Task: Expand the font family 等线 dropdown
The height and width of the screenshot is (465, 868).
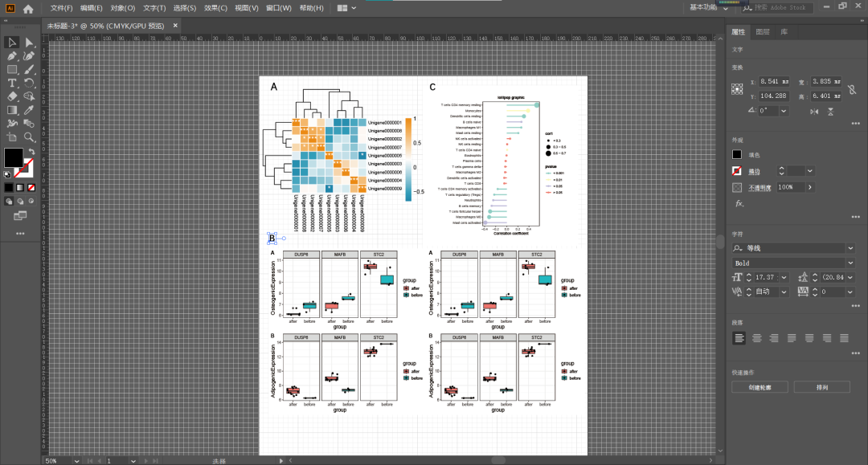Action: (x=851, y=248)
